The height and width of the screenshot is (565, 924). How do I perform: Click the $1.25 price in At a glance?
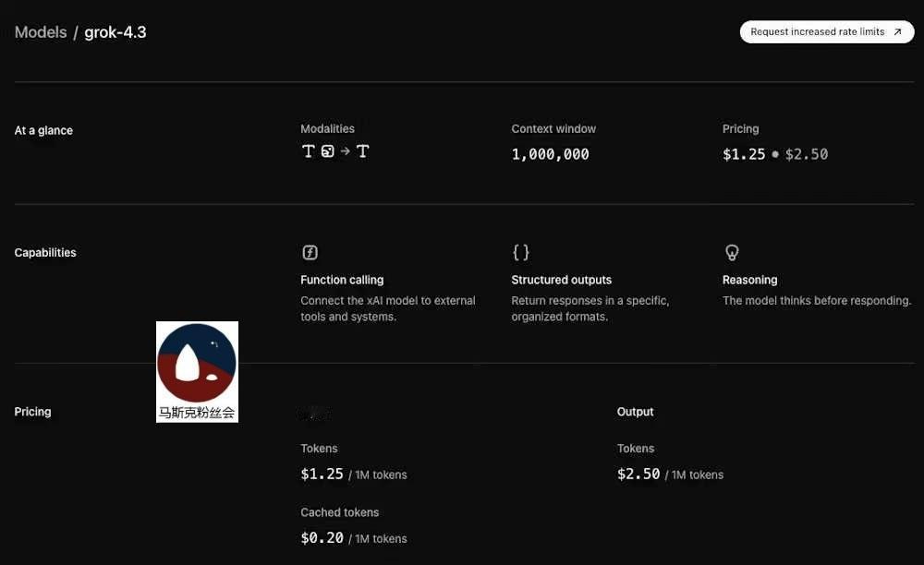[744, 154]
